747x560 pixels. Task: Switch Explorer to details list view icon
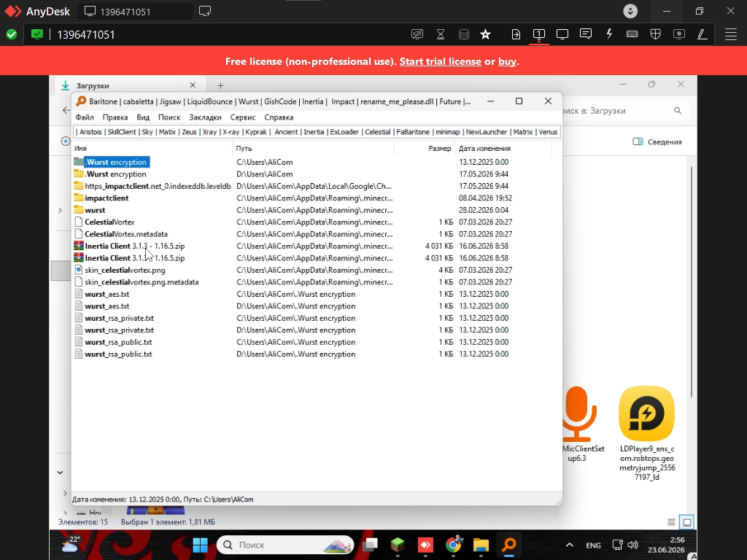coord(671,522)
